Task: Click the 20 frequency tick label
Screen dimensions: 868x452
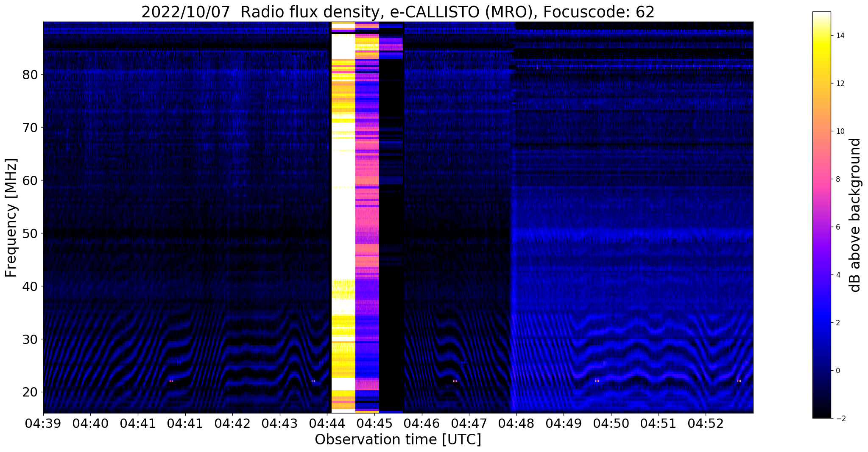Action: click(30, 392)
